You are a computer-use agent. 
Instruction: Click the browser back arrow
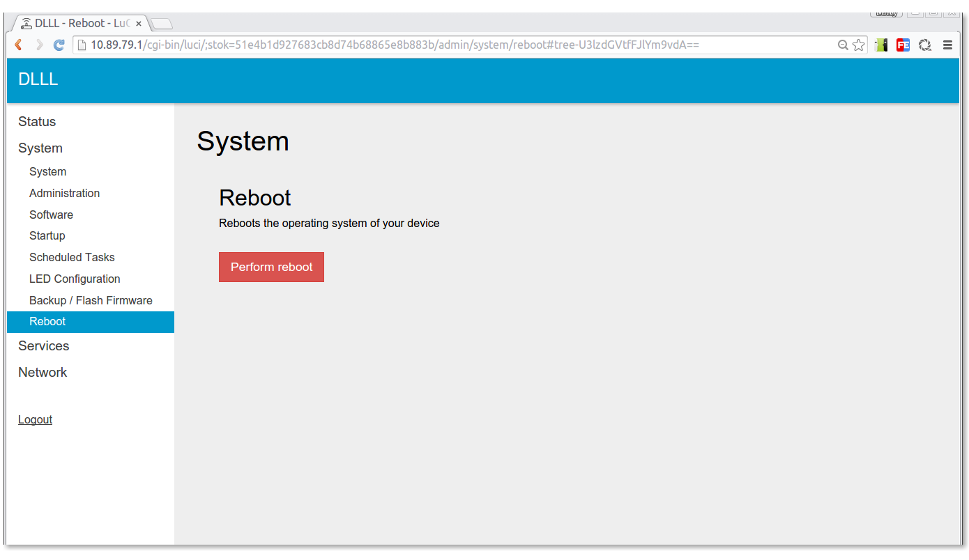pos(19,45)
